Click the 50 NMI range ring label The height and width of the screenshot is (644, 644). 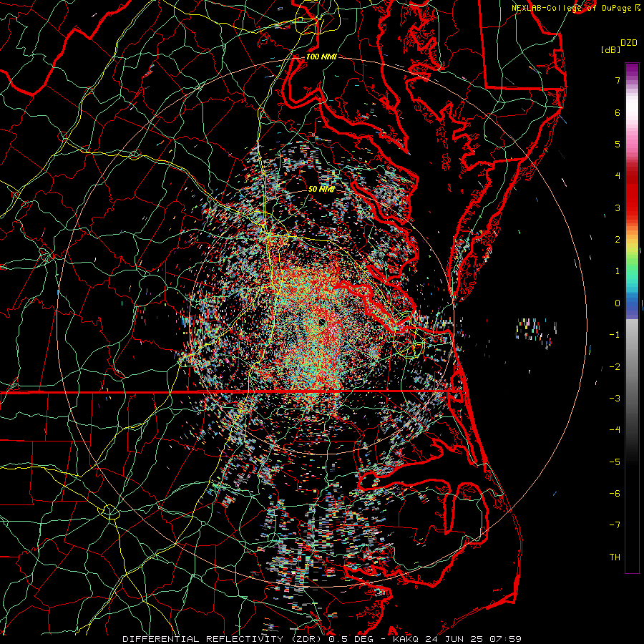coord(321,189)
